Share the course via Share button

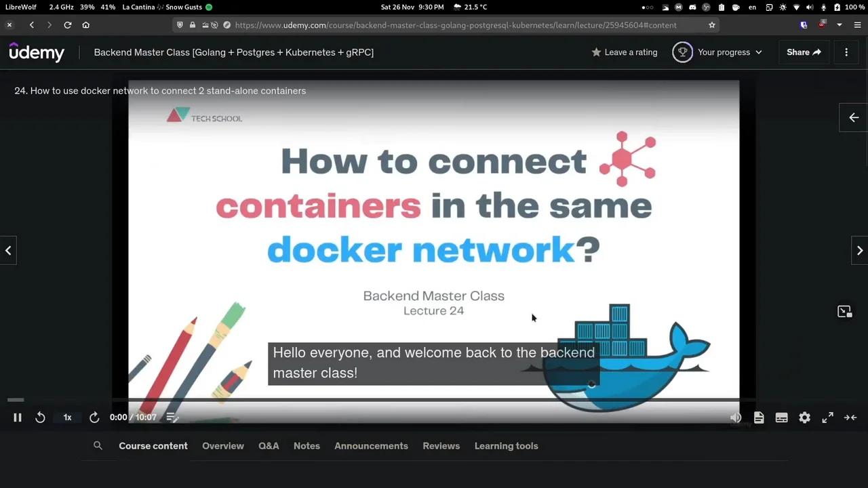[x=803, y=52]
